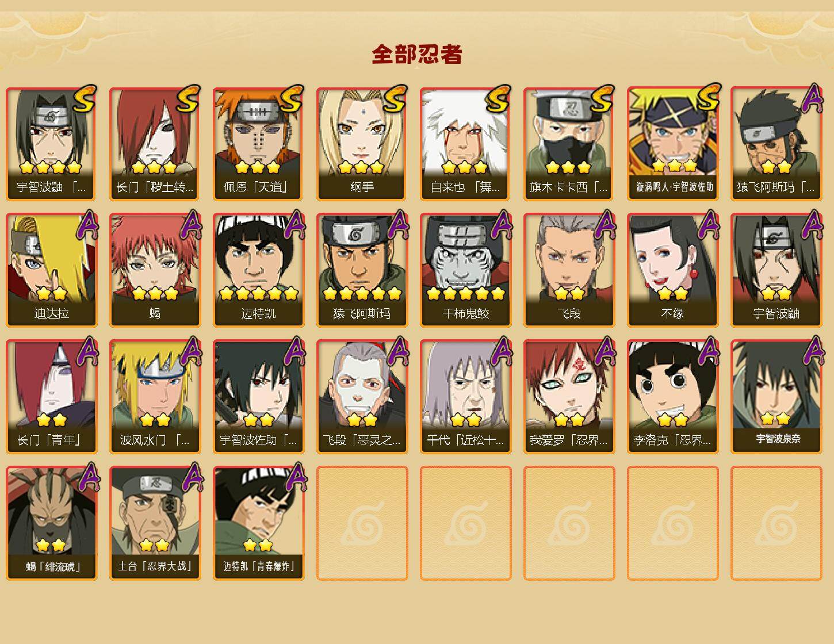
Task: Click the 飞段 card name label
Action: pyautogui.click(x=569, y=313)
